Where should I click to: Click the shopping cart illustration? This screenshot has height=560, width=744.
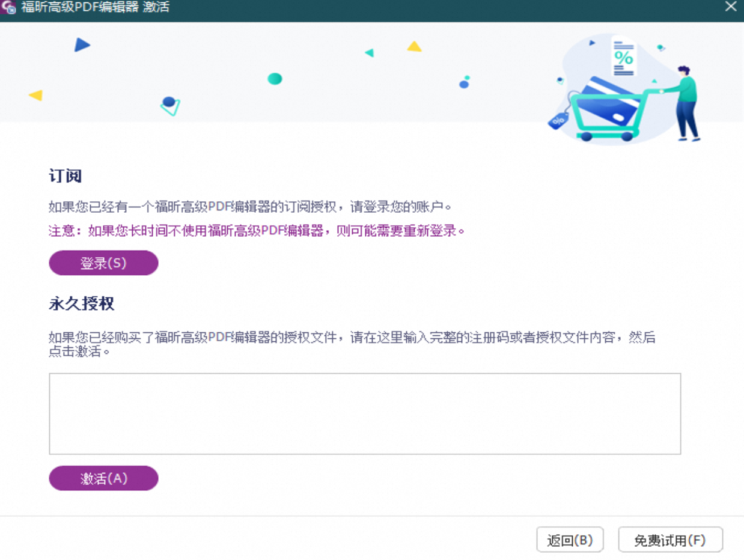coord(625,90)
